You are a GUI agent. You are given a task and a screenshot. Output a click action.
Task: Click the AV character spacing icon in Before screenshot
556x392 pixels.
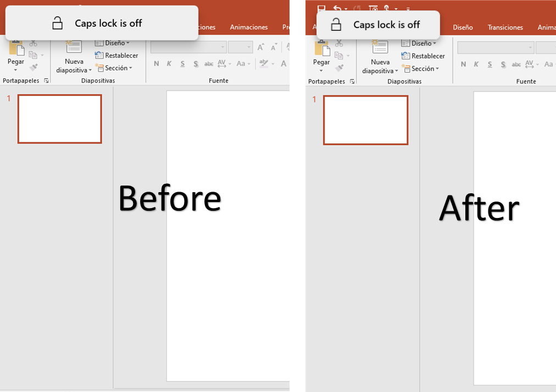click(x=222, y=64)
